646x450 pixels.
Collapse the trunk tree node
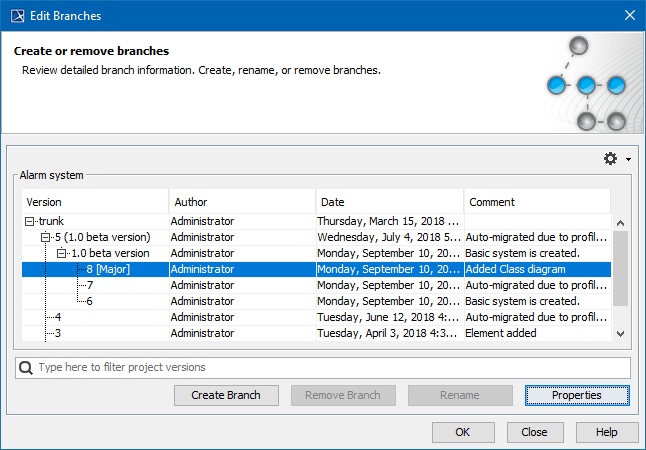[x=30, y=221]
